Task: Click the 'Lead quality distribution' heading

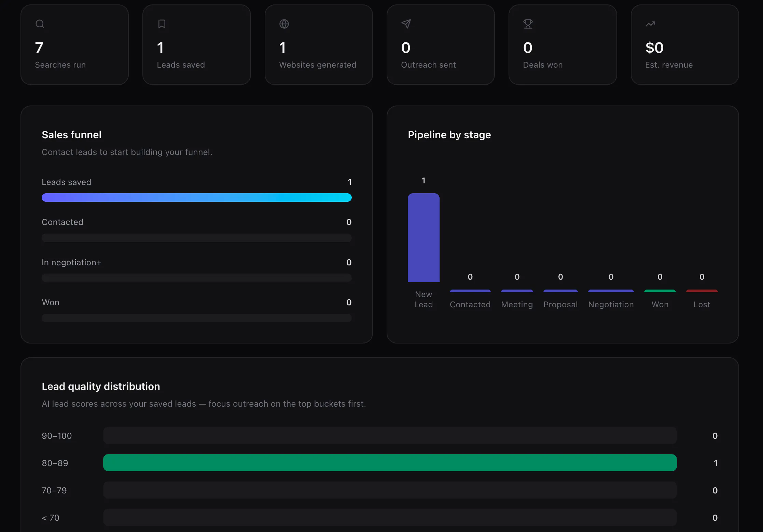Action: click(101, 387)
